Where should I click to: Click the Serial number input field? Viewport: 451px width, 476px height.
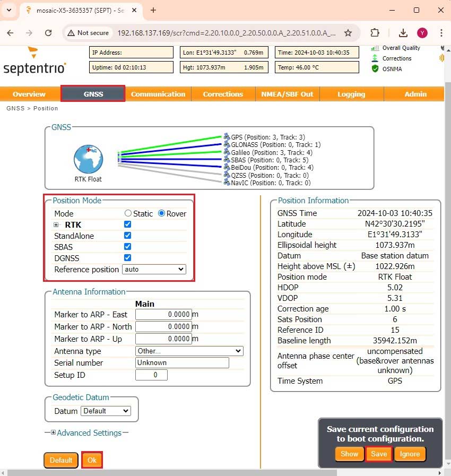182,363
